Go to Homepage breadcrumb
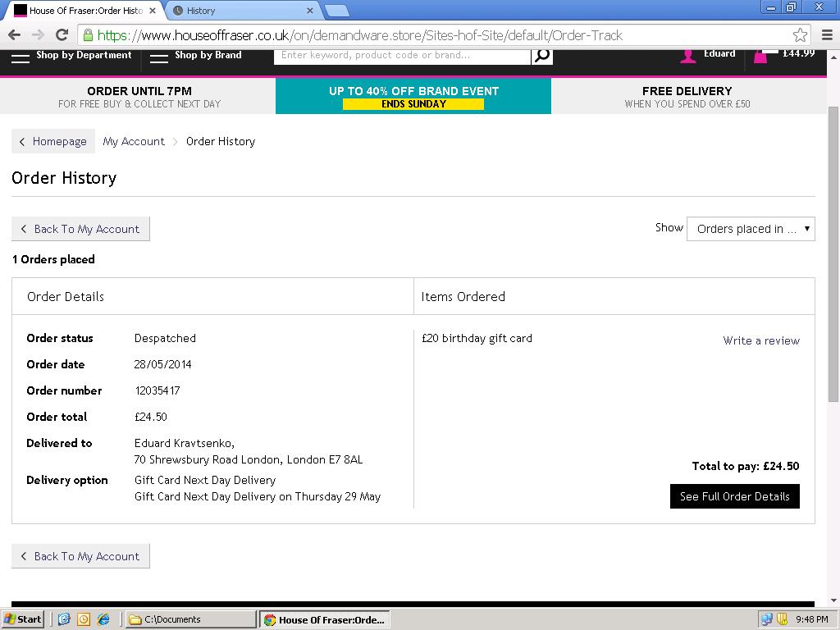Viewport: 840px width, 630px height. coord(53,141)
